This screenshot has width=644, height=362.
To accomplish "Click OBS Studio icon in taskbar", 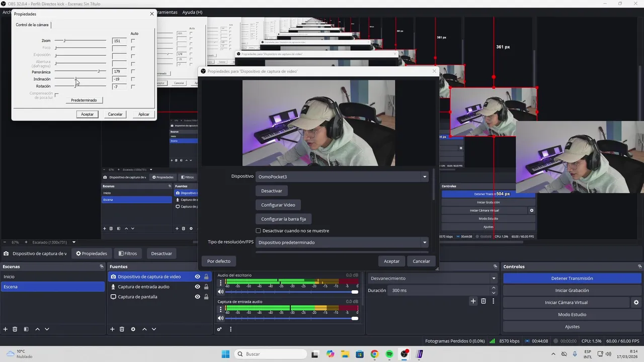I will 405,354.
